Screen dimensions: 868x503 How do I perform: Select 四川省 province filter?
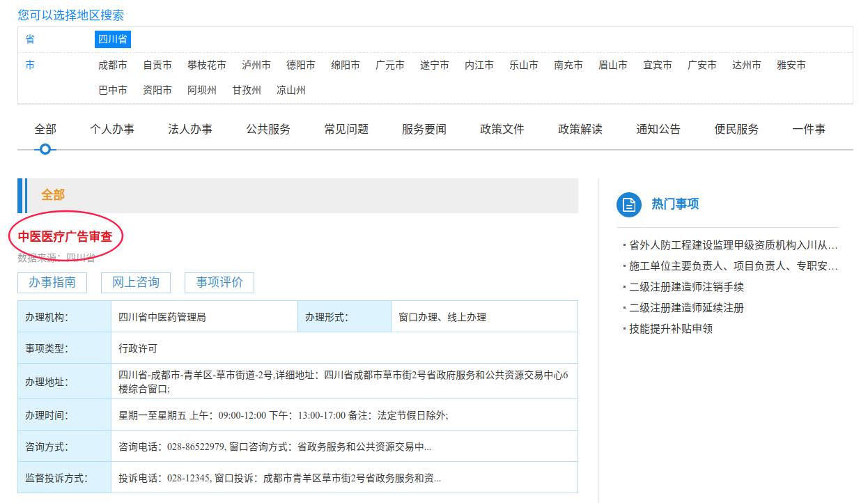(x=112, y=39)
